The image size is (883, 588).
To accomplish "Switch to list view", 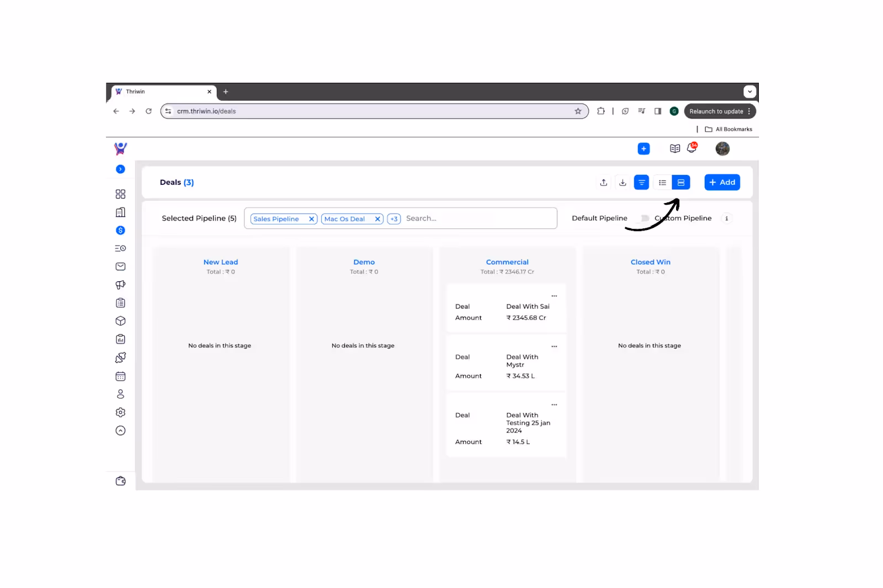I will tap(662, 183).
